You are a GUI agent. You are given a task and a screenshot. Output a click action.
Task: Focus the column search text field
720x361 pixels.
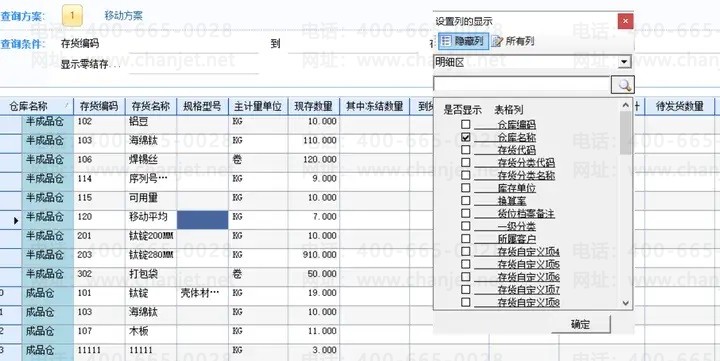point(522,85)
